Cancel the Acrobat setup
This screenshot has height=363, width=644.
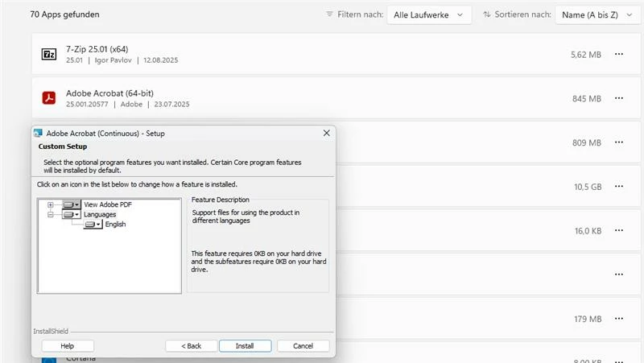pyautogui.click(x=303, y=346)
